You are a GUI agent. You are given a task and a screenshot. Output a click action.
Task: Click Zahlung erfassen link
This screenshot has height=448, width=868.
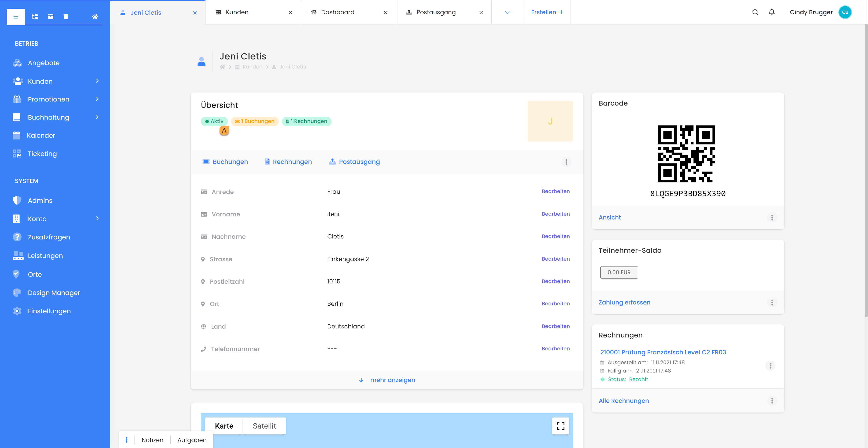624,302
